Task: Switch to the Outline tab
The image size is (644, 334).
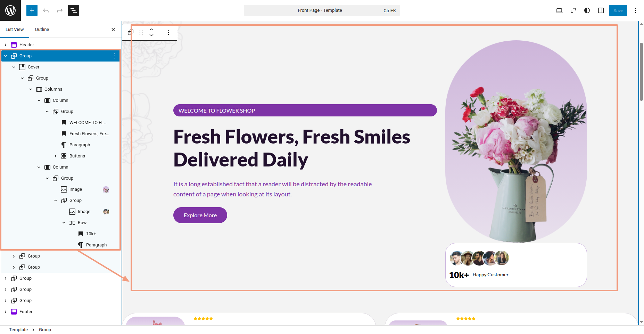Action: pos(42,30)
